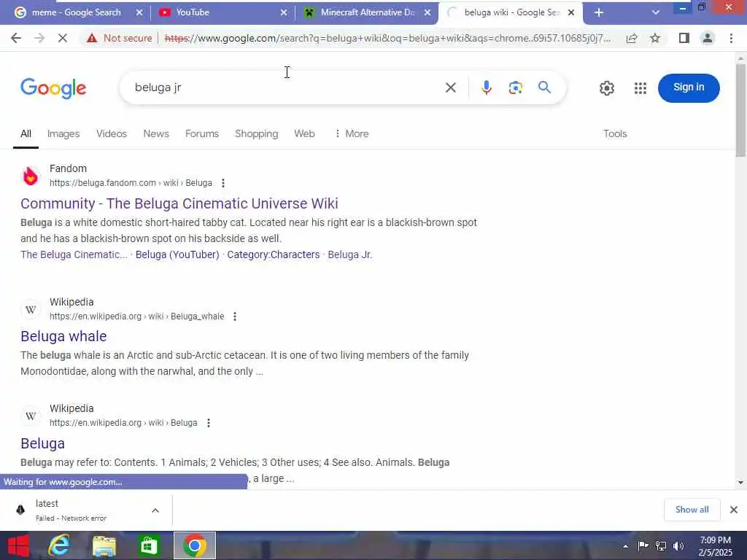Click Show all downloads button
The width and height of the screenshot is (747, 560).
(x=692, y=510)
